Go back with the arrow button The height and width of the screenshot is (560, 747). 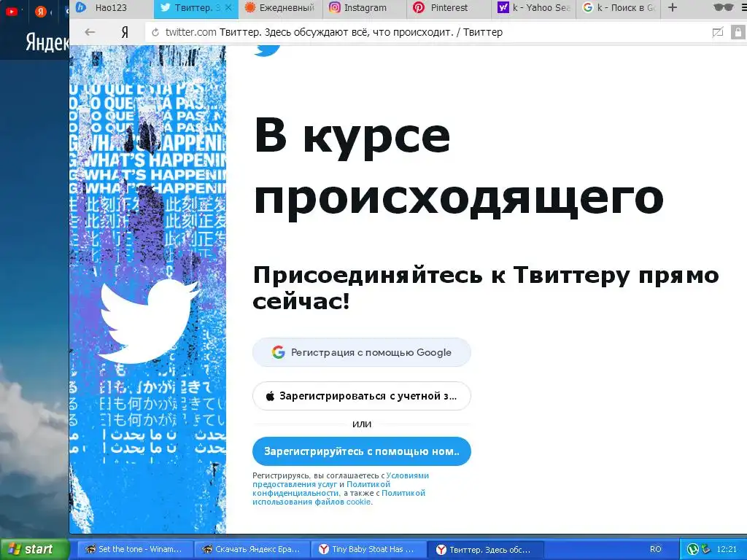coord(90,32)
